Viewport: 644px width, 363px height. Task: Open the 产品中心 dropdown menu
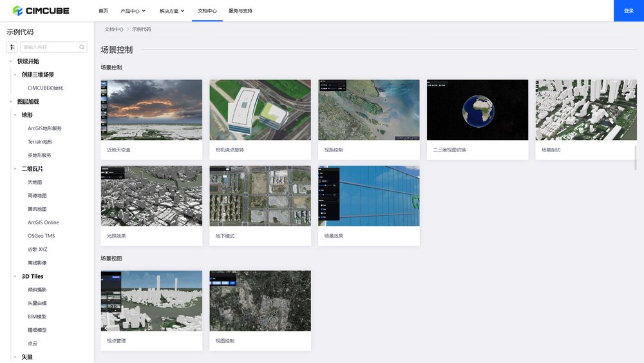[x=133, y=11]
